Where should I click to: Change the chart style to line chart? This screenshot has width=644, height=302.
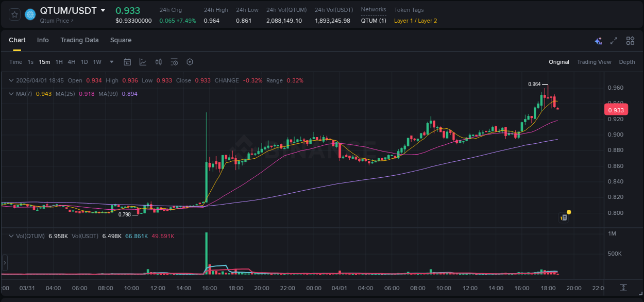click(142, 62)
